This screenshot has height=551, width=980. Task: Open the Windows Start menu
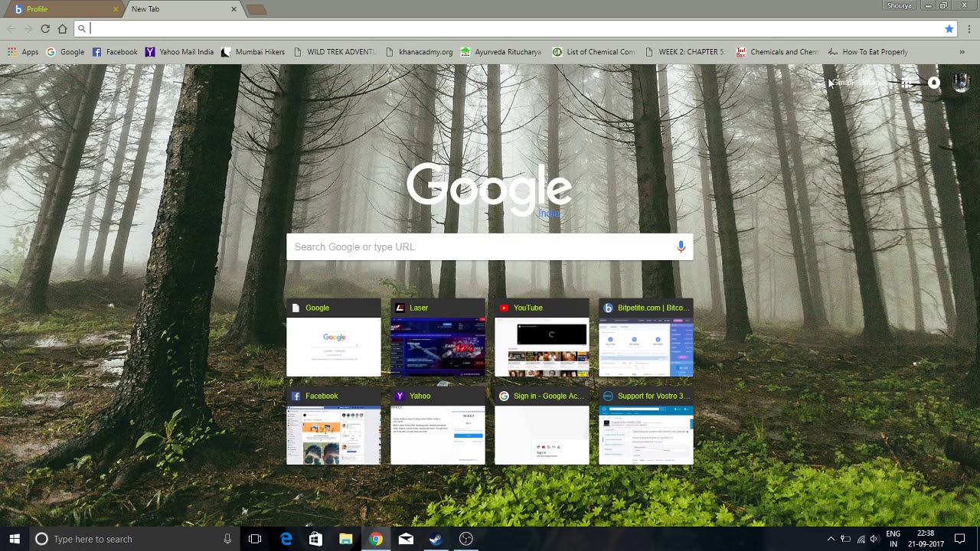tap(15, 539)
